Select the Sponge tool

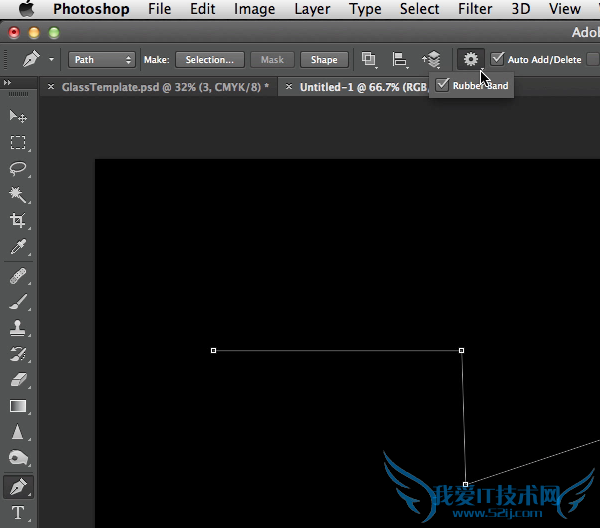tap(18, 458)
